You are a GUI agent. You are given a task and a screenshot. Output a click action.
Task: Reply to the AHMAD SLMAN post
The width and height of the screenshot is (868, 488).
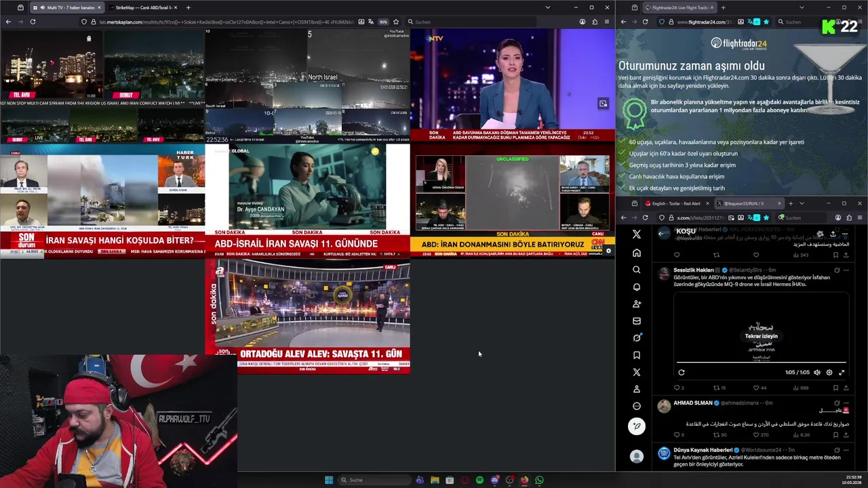677,434
